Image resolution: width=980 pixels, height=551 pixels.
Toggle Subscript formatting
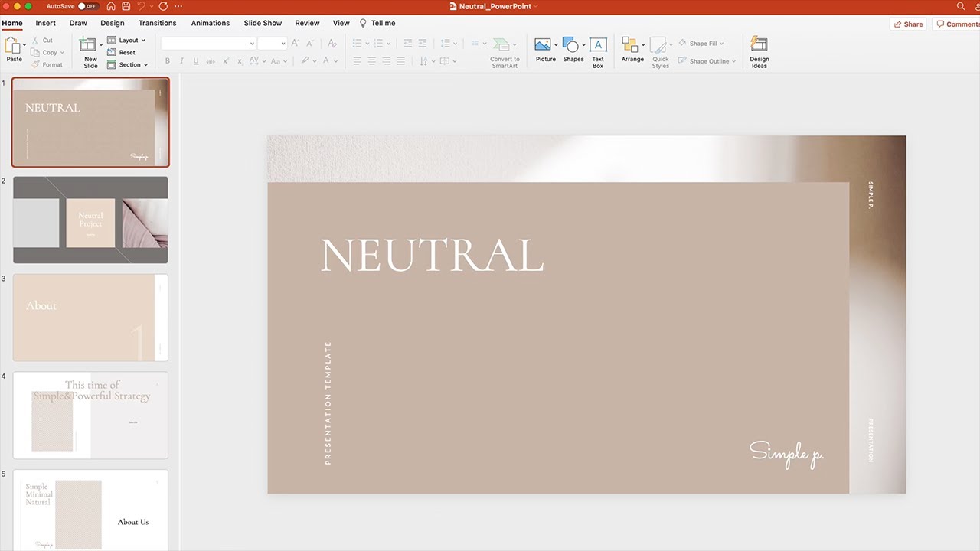tap(240, 61)
